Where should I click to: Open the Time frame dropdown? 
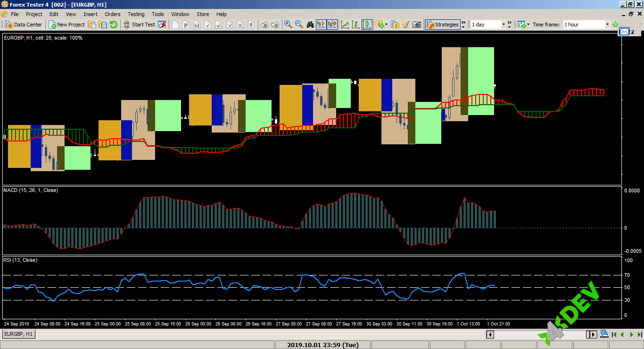pyautogui.click(x=607, y=24)
